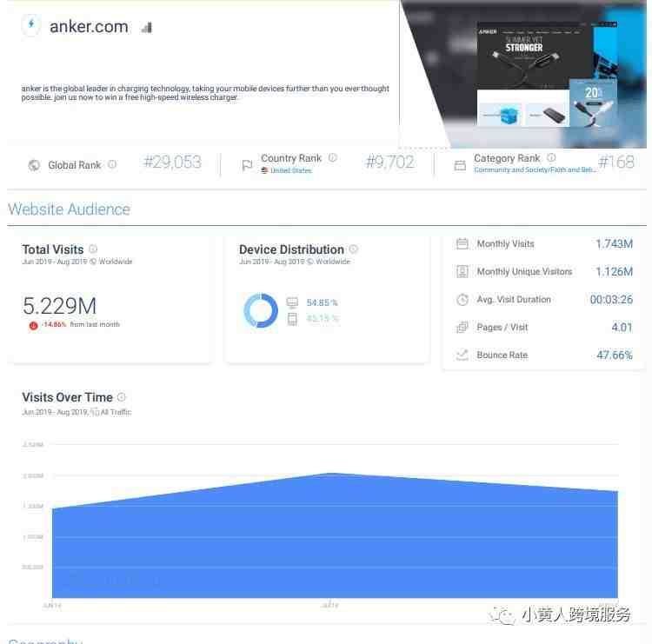Click the device distribution donut chart
Image resolution: width=652 pixels, height=644 pixels.
261,310
